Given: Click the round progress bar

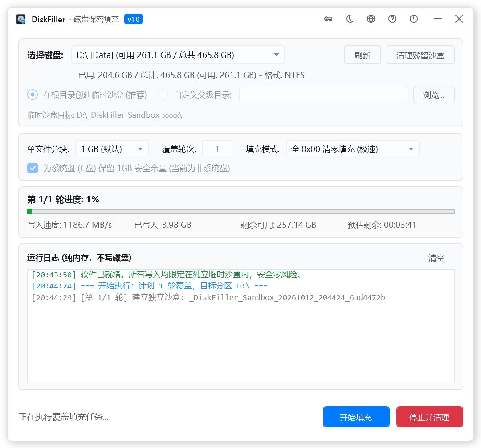Looking at the screenshot, I should (x=241, y=211).
